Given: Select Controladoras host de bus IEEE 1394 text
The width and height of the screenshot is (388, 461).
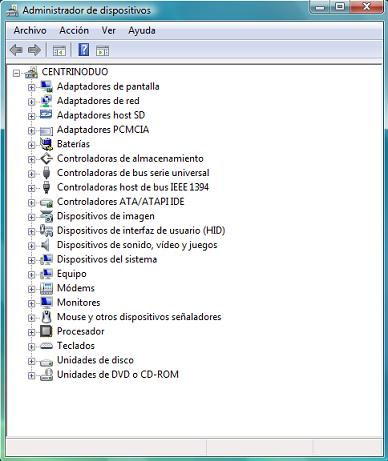Looking at the screenshot, I should (133, 187).
